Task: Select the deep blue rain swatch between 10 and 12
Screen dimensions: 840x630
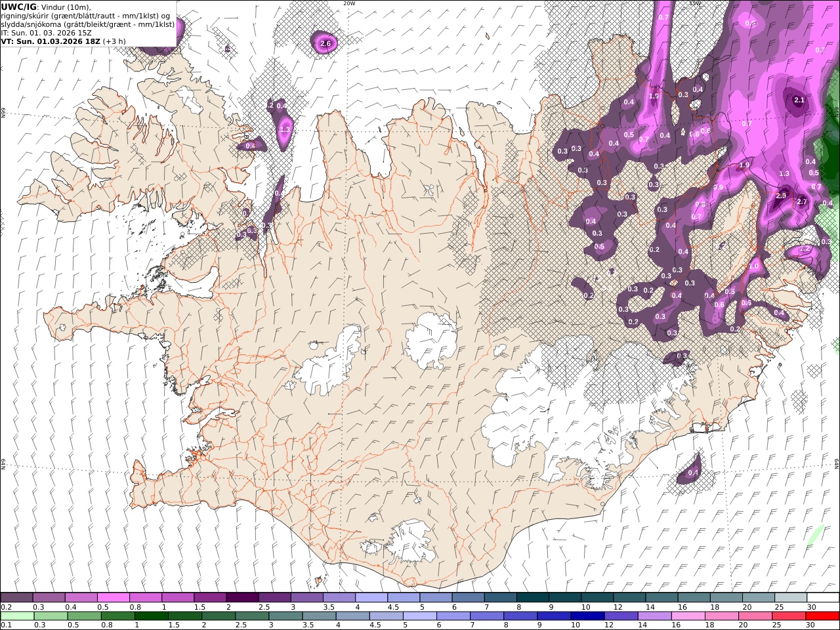Action: (587, 616)
